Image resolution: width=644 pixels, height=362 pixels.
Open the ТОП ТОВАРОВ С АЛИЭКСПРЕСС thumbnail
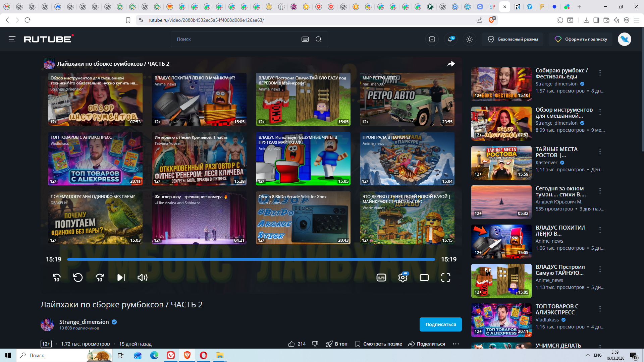click(95, 159)
